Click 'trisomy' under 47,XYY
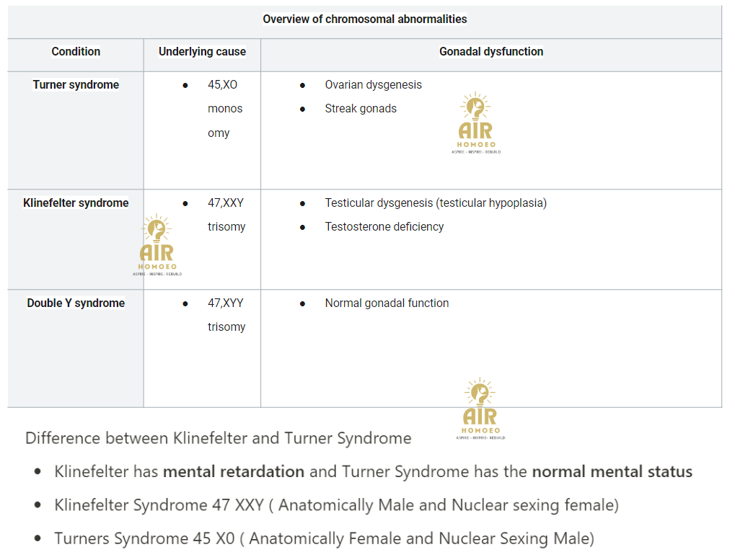This screenshot has height=560, width=735. [x=226, y=327]
